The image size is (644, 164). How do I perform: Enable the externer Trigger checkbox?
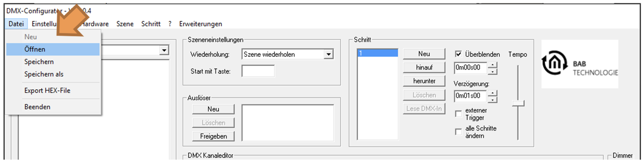[458, 114]
